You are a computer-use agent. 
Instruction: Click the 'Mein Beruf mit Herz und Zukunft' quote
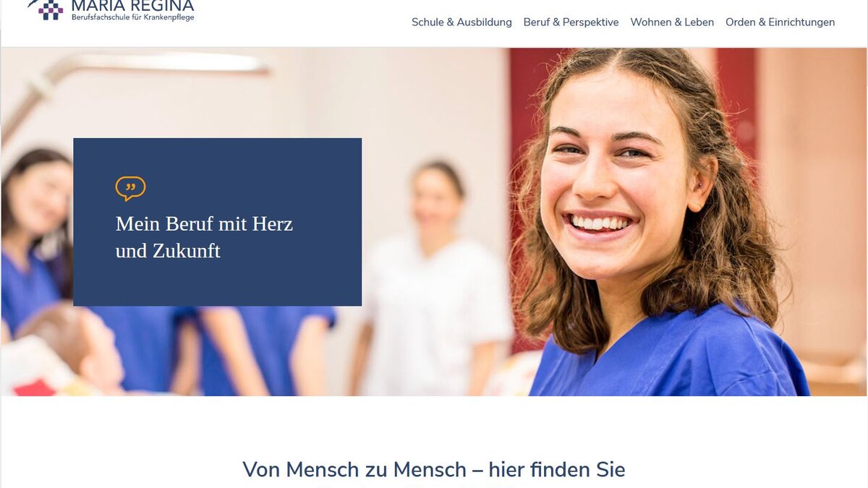204,237
